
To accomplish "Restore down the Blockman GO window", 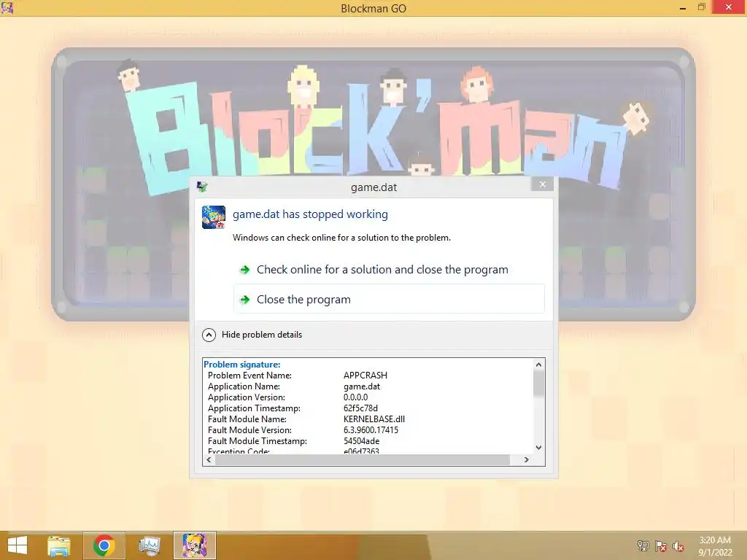I will [702, 7].
